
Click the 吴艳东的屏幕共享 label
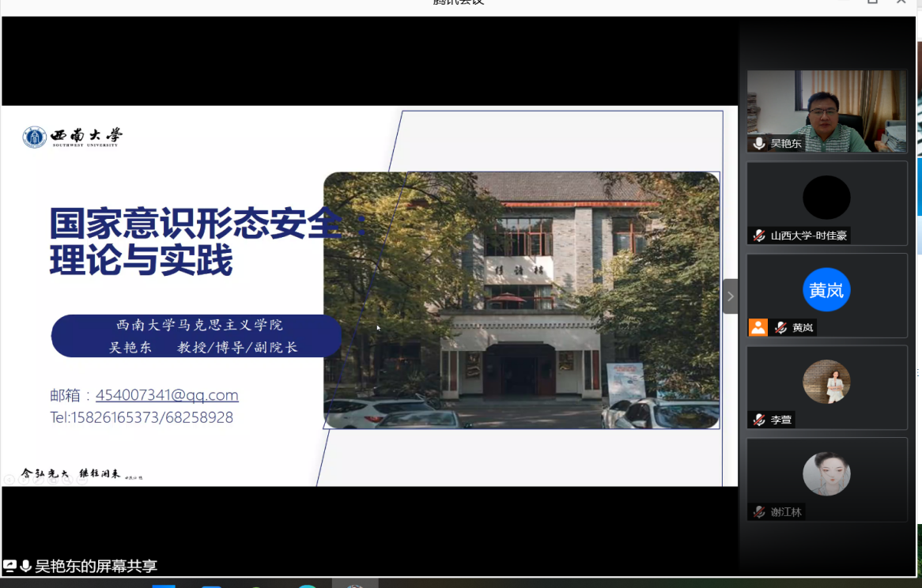click(x=96, y=566)
